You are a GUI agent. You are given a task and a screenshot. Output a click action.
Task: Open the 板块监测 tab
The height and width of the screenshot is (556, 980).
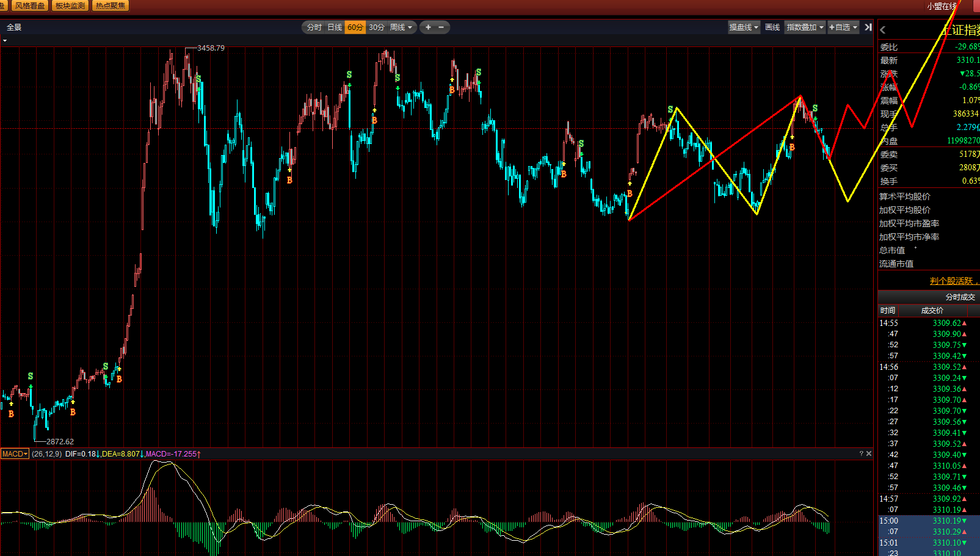(70, 5)
